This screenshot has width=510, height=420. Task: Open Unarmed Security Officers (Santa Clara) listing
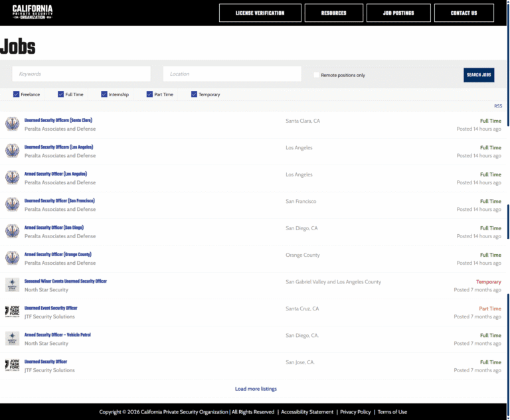tap(58, 120)
